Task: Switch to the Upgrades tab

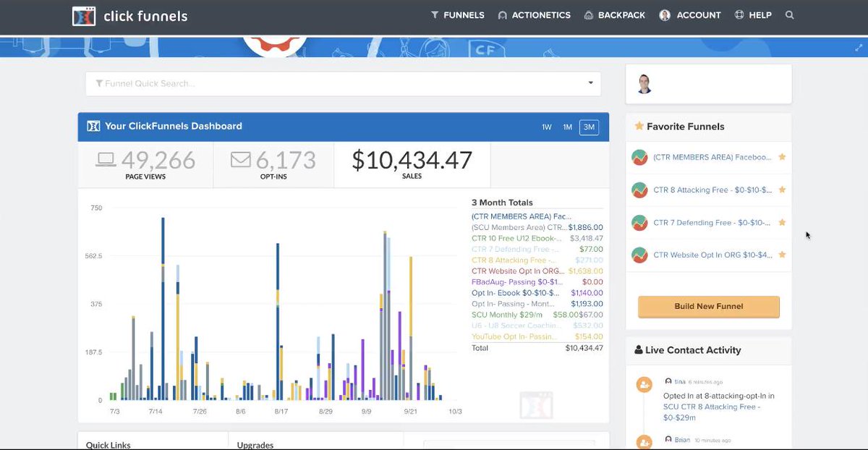Action: coord(255,445)
